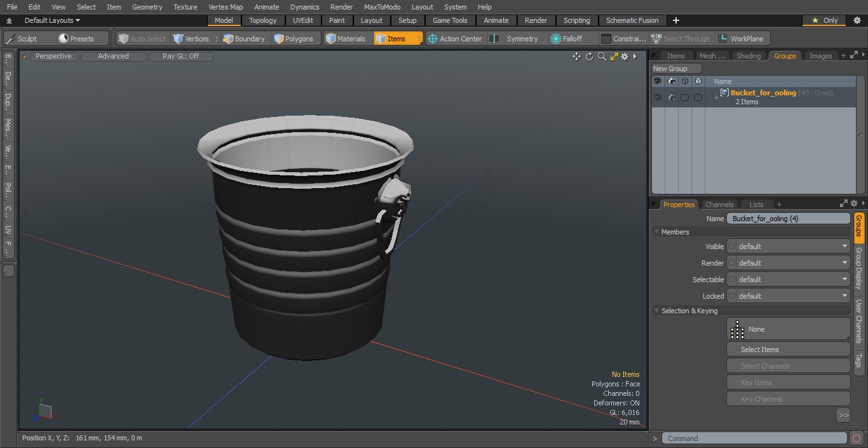Open Group Display vertical tab

tap(858, 268)
